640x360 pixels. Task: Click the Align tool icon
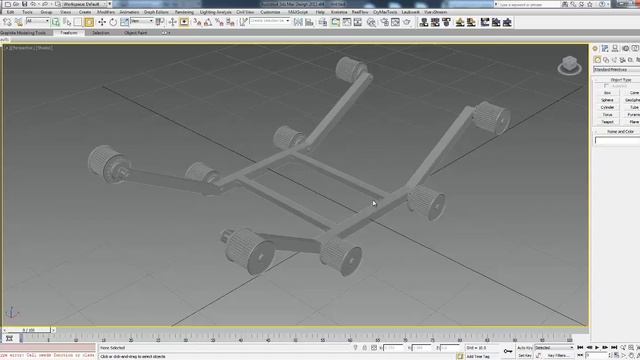309,22
